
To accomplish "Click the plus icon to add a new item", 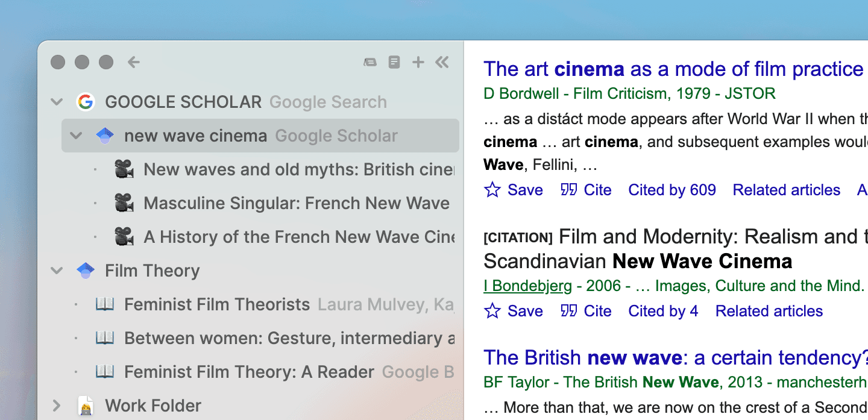I will point(418,62).
